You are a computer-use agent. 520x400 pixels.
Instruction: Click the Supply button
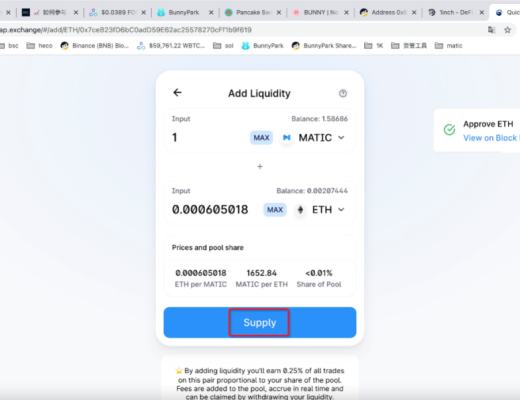[x=260, y=322]
